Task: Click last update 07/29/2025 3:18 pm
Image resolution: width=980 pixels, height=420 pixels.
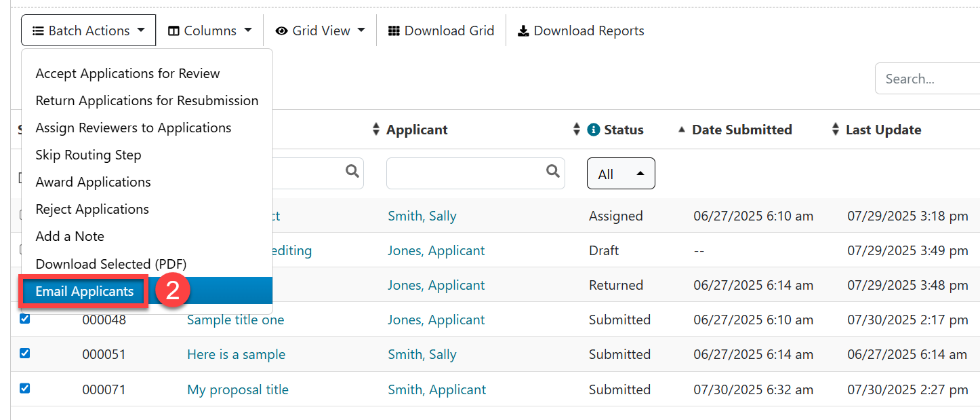Action: point(908,216)
